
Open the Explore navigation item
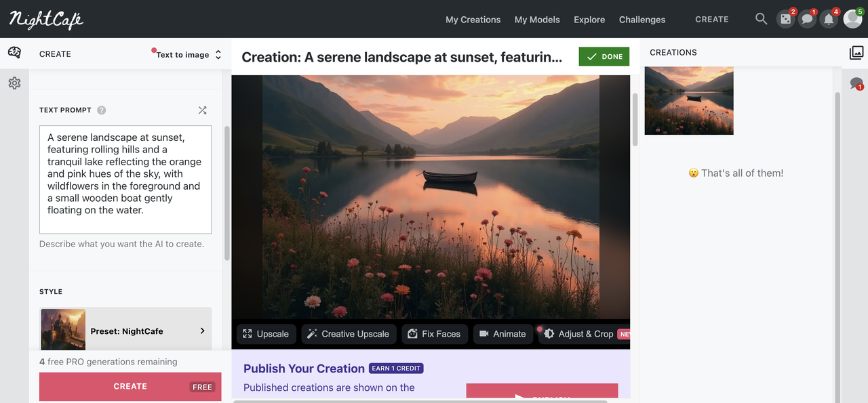589,20
